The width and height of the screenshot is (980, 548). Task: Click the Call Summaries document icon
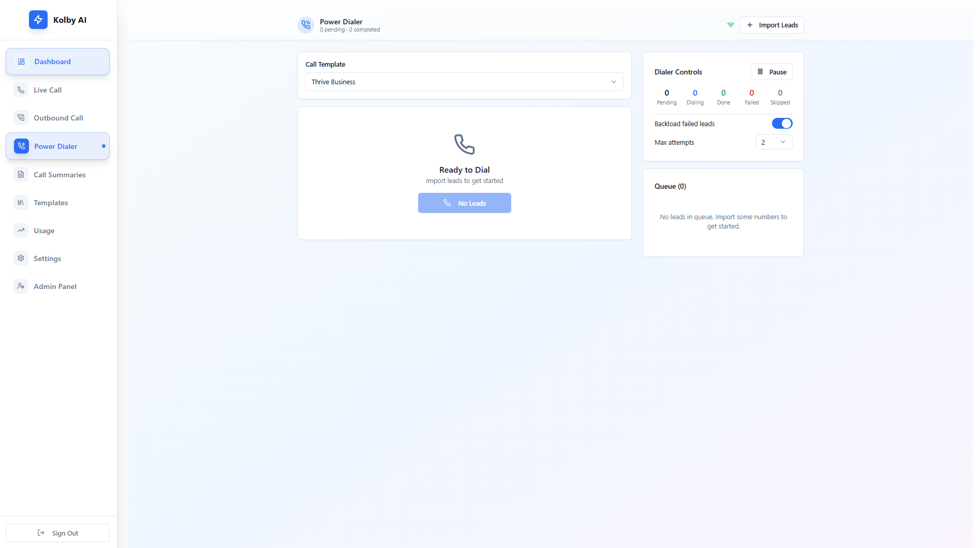click(21, 175)
